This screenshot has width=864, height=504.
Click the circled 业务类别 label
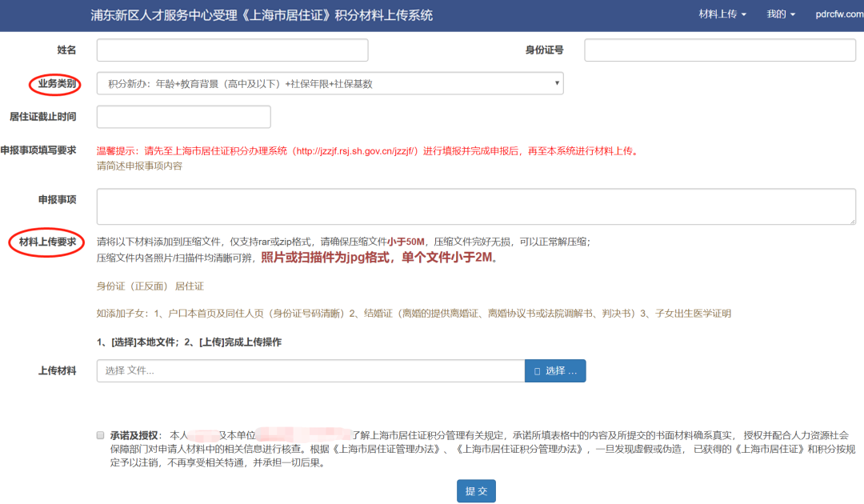click(x=57, y=83)
